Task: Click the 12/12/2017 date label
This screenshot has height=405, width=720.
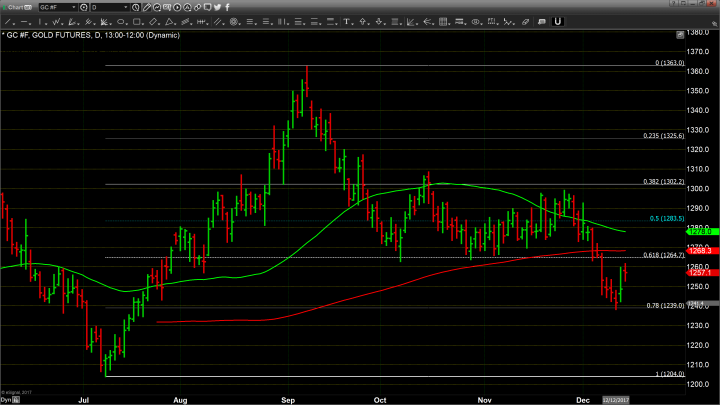Action: 613,399
